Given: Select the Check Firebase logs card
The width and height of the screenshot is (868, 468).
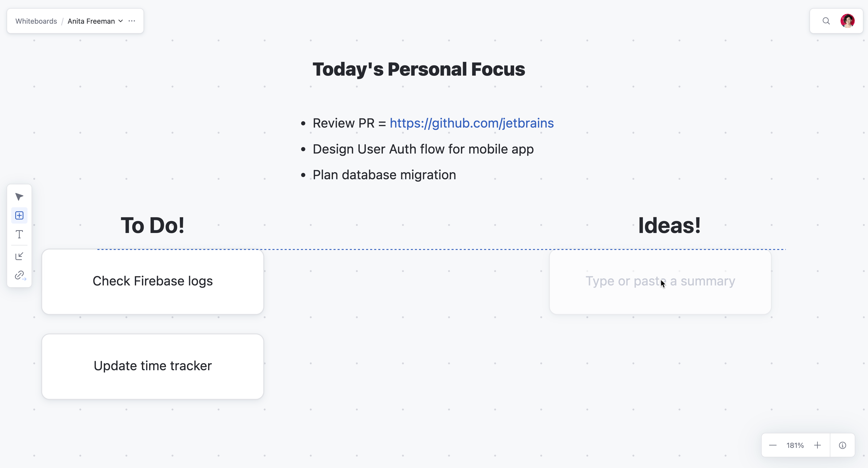Looking at the screenshot, I should click(x=153, y=282).
